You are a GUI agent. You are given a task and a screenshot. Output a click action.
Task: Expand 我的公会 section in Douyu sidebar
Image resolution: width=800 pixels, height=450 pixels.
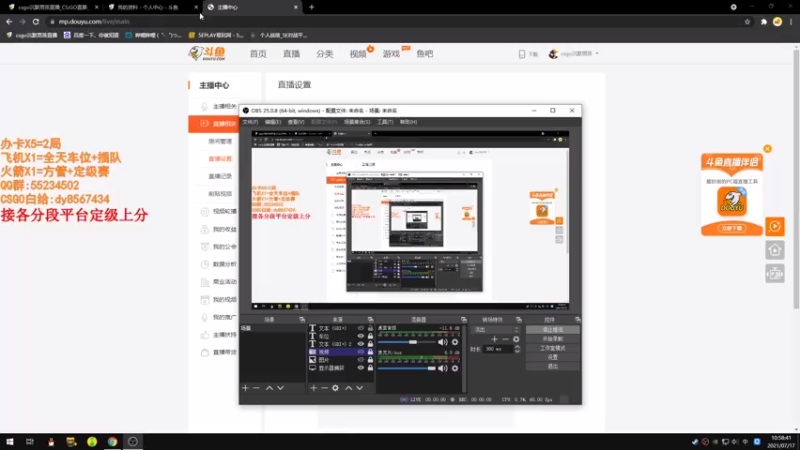pos(219,246)
